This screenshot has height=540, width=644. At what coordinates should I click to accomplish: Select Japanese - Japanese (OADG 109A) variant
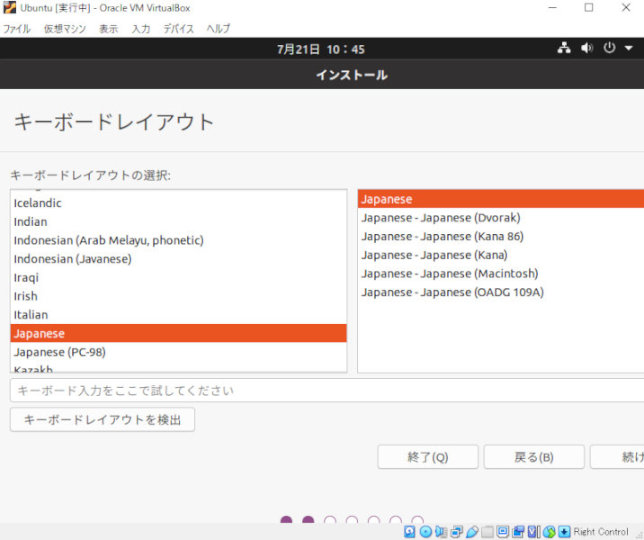tap(501, 292)
